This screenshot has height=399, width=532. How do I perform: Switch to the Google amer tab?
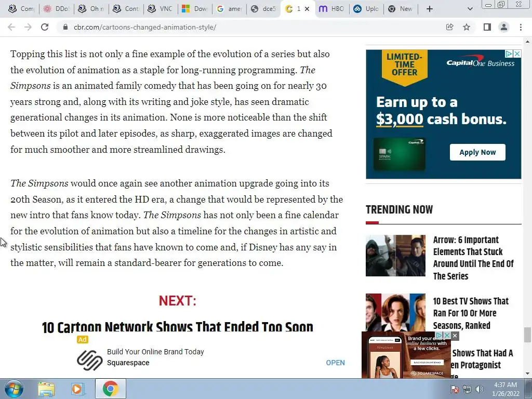click(x=229, y=9)
